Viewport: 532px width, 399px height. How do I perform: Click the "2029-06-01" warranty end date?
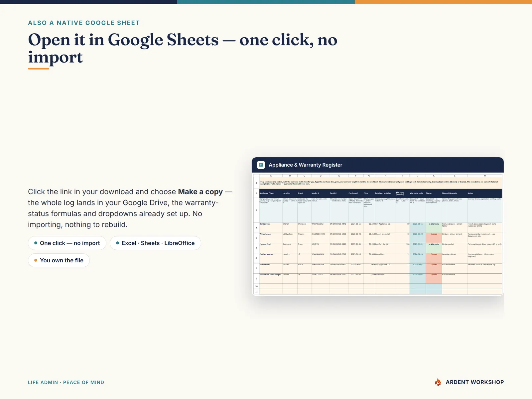[x=418, y=248]
